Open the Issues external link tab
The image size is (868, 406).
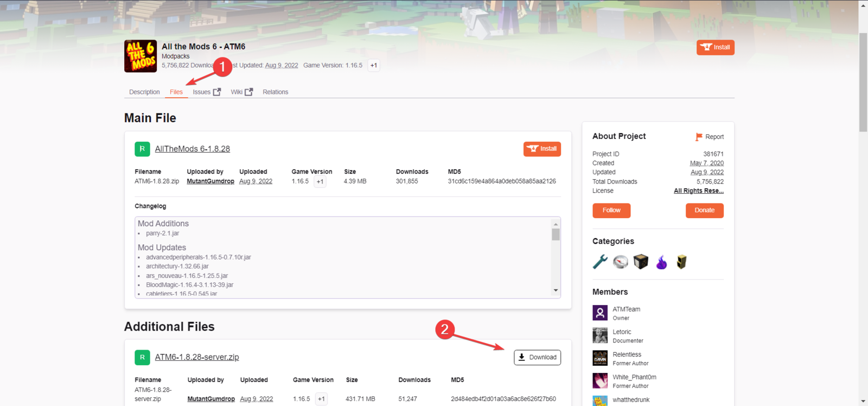(x=207, y=92)
